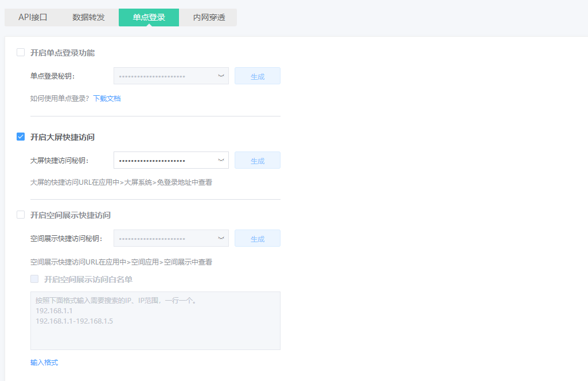Reveal the 大屏快捷访问秘钥 with the eye icon
The width and height of the screenshot is (588, 381).
(x=221, y=161)
